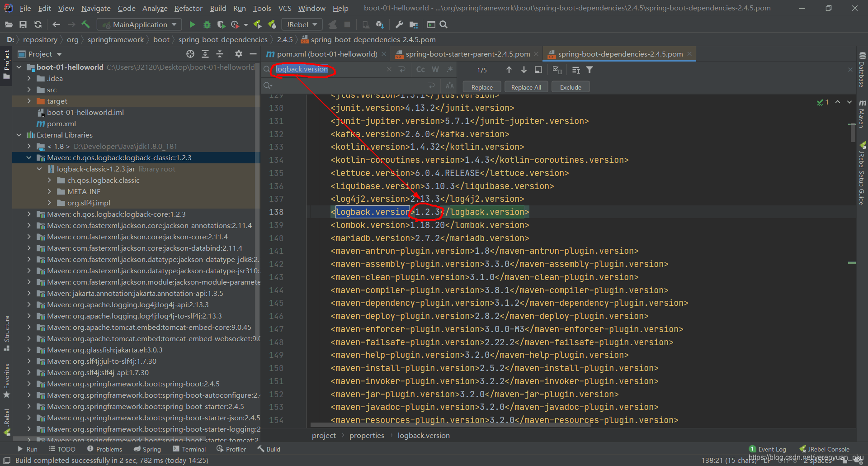Viewport: 868px width, 466px height.
Task: Toggle Words (W) option in search
Action: pyautogui.click(x=435, y=69)
